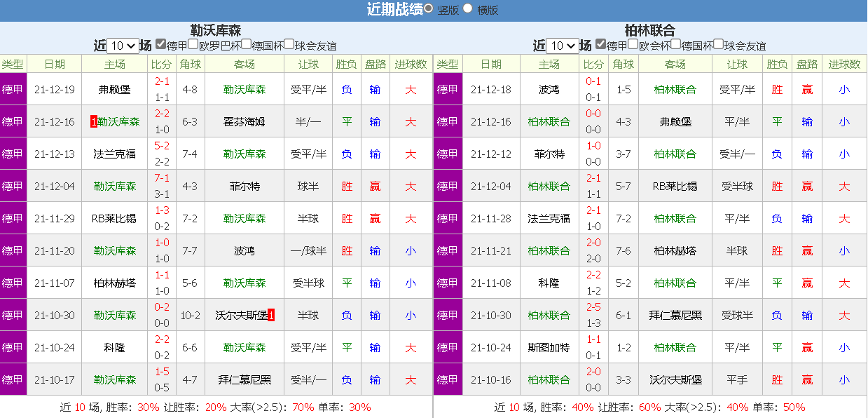Click 比分 header in 柏林联合 table

pos(593,64)
